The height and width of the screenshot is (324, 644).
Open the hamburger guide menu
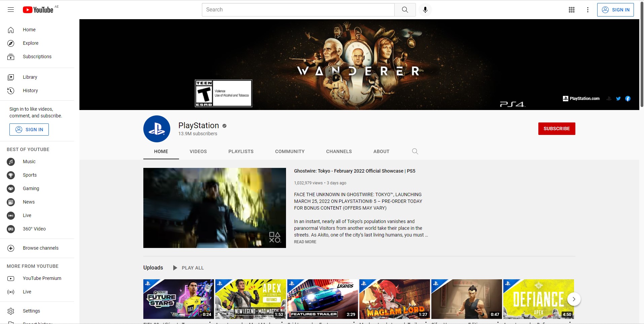(x=11, y=10)
